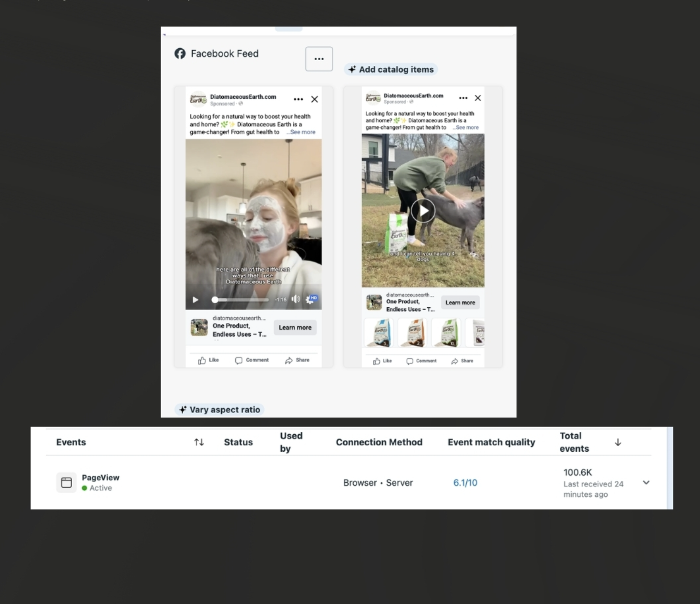
Task: Select the green bag catalog product thumbnail
Action: click(x=446, y=333)
